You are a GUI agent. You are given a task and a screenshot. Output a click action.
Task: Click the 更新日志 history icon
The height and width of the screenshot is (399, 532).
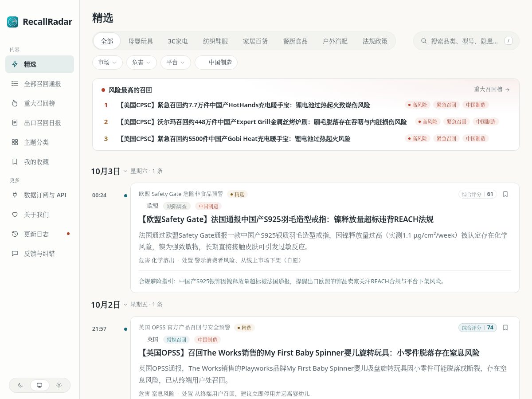(15, 234)
